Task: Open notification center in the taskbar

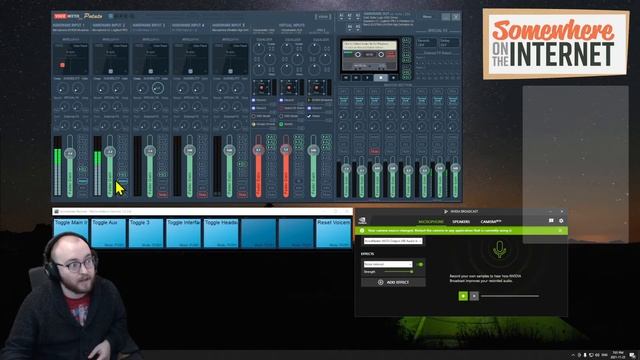Action: pos(632,355)
